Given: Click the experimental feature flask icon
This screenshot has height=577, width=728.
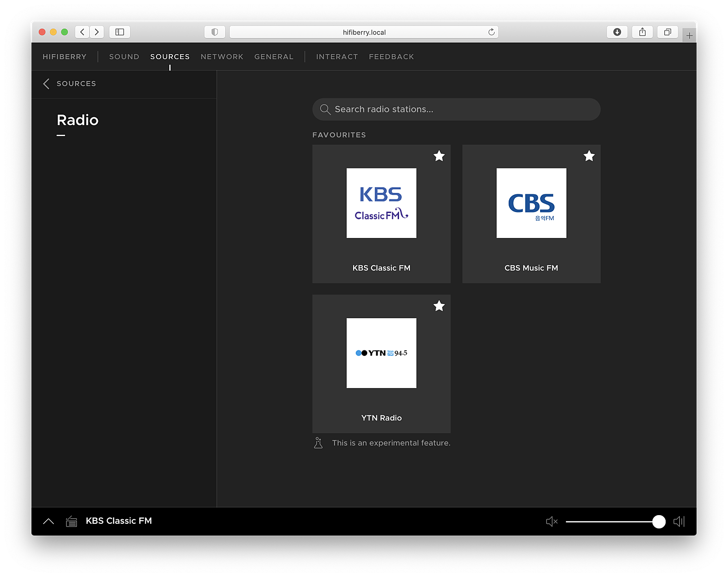Looking at the screenshot, I should click(x=318, y=442).
